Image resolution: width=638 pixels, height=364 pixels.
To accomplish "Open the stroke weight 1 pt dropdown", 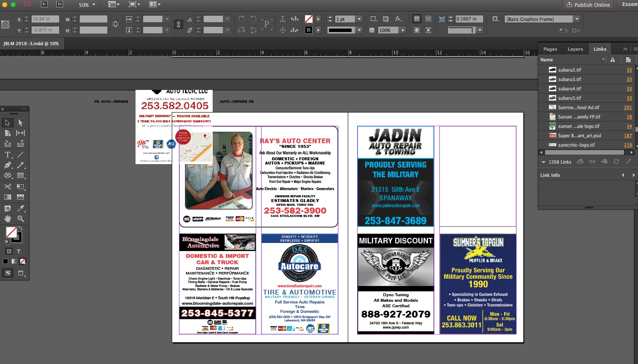I will 359,19.
